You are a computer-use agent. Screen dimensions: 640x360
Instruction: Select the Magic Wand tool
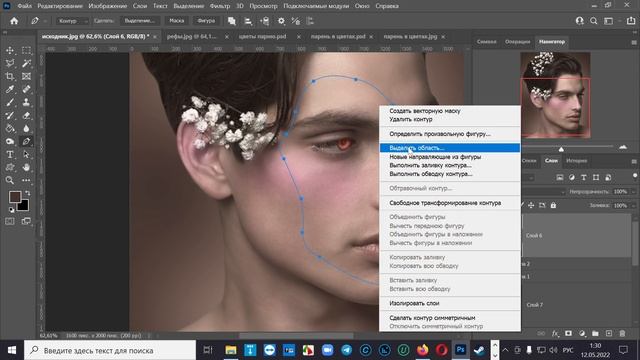point(26,63)
